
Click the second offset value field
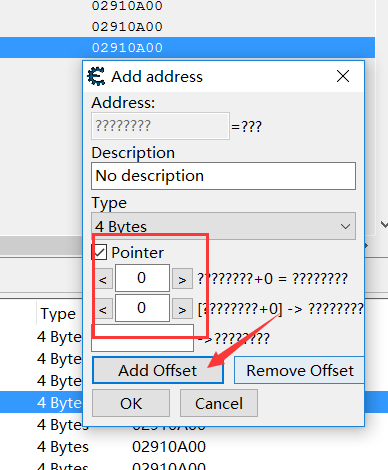click(x=142, y=308)
